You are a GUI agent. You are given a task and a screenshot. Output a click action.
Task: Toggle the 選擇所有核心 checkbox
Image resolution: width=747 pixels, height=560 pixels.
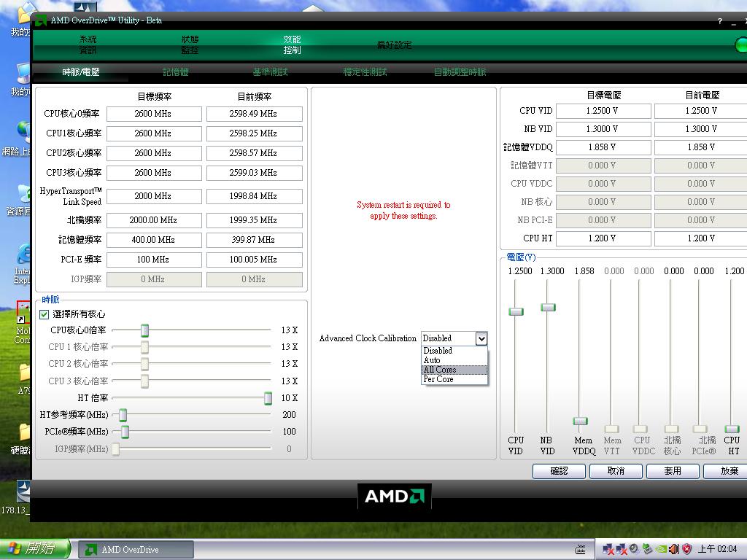click(x=44, y=314)
